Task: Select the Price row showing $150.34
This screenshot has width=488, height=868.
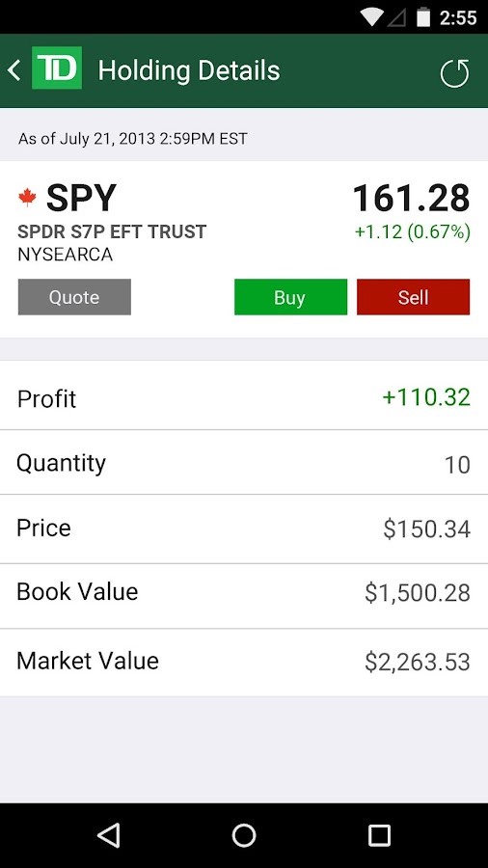Action: [244, 529]
